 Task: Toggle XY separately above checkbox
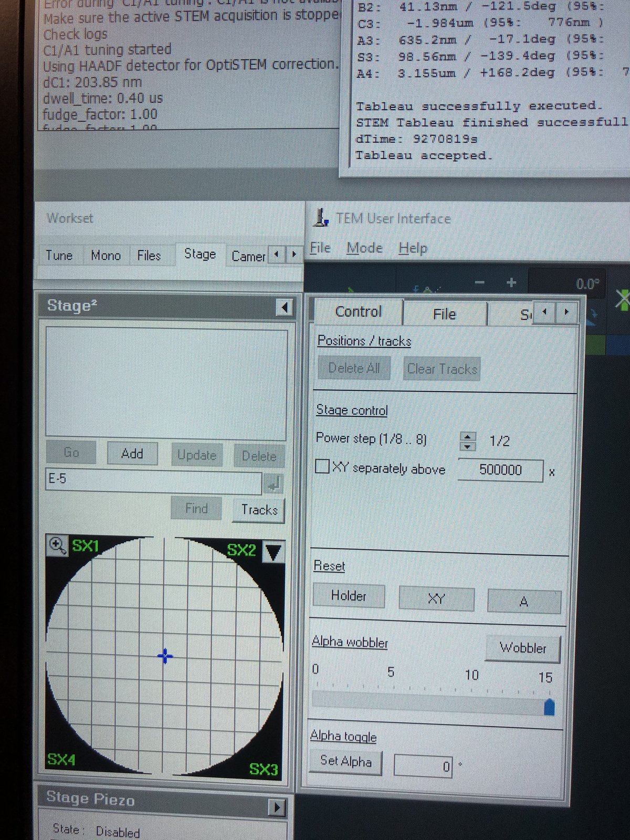tap(322, 466)
